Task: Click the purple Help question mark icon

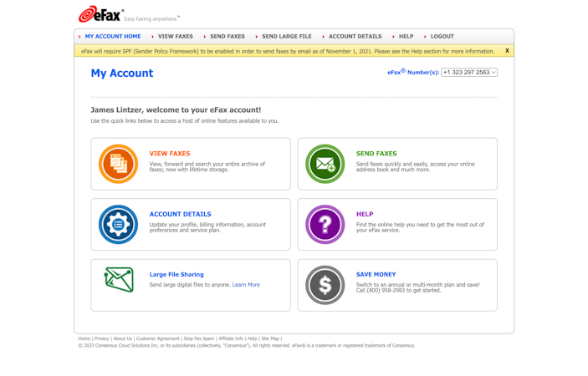Action: (x=325, y=224)
